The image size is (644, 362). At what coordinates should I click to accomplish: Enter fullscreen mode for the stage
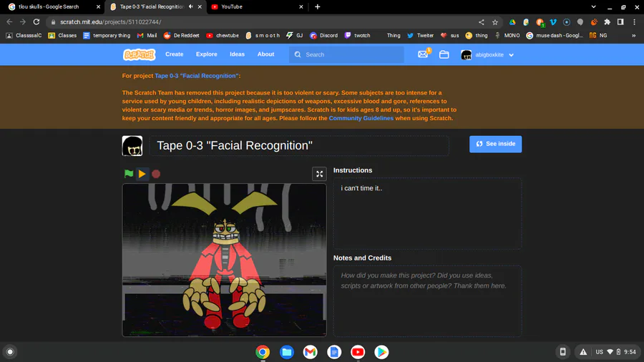tap(319, 174)
